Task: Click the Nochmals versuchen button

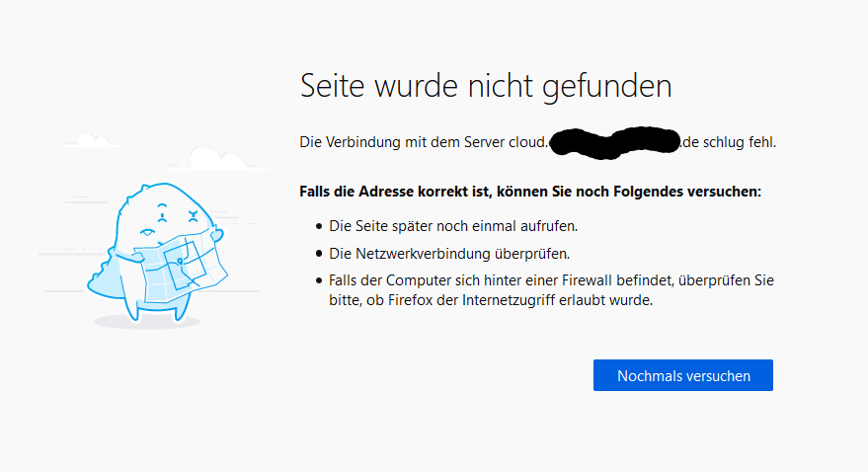Action: pyautogui.click(x=683, y=375)
